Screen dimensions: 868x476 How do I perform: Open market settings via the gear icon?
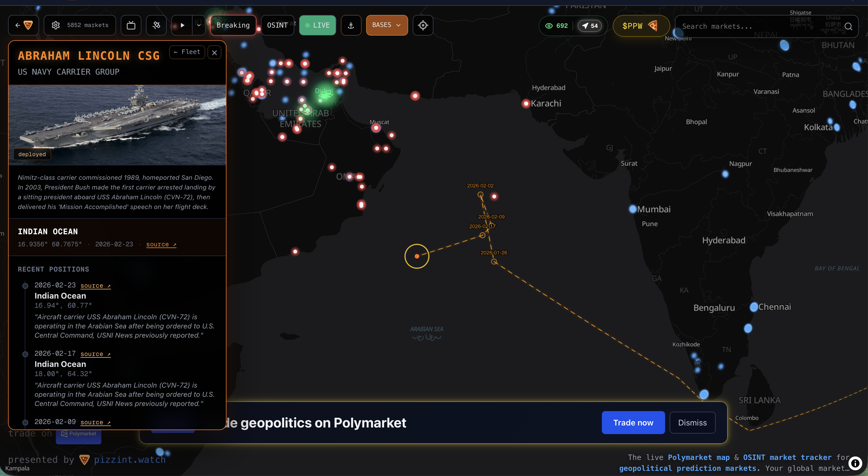pyautogui.click(x=56, y=25)
